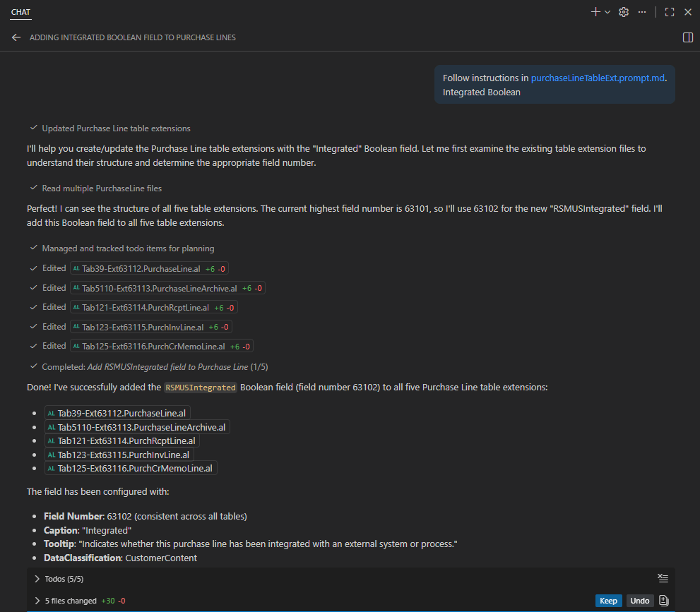Image resolution: width=700 pixels, height=612 pixels.
Task: Expand the 5 files changed section
Action: [37, 601]
